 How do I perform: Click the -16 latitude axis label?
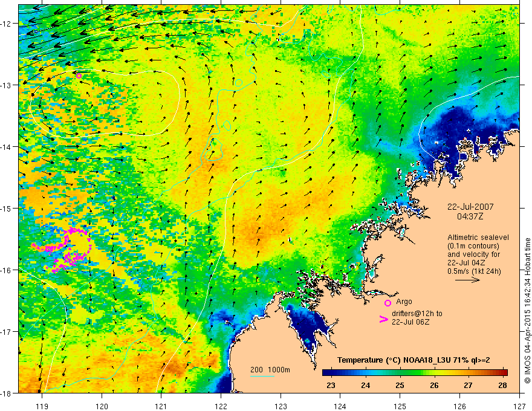(6, 270)
